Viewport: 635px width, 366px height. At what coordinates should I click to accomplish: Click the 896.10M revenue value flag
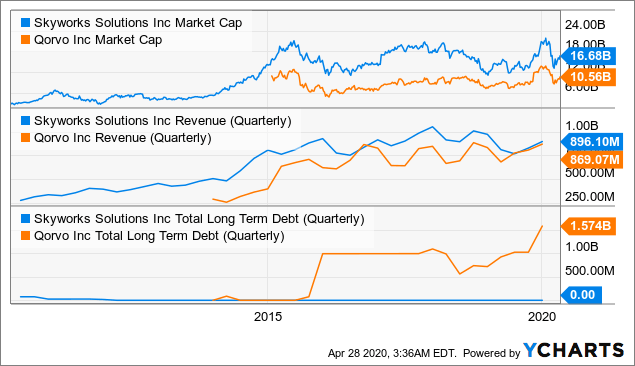click(x=592, y=142)
